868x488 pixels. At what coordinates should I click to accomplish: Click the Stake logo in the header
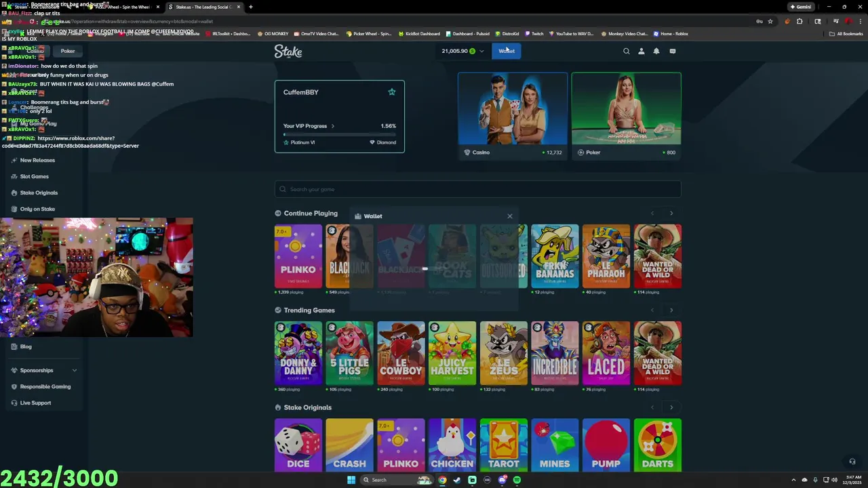click(x=288, y=52)
